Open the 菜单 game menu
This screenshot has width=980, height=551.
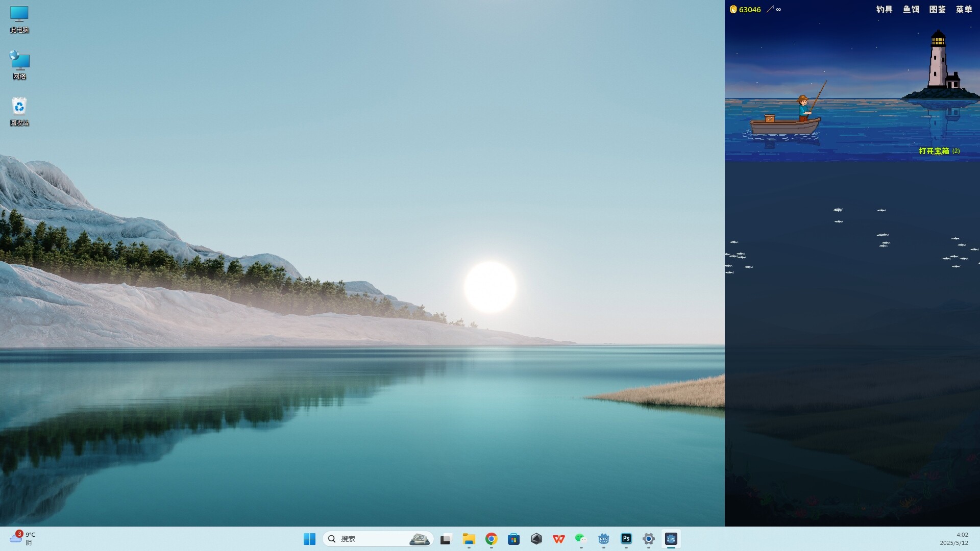tap(964, 9)
